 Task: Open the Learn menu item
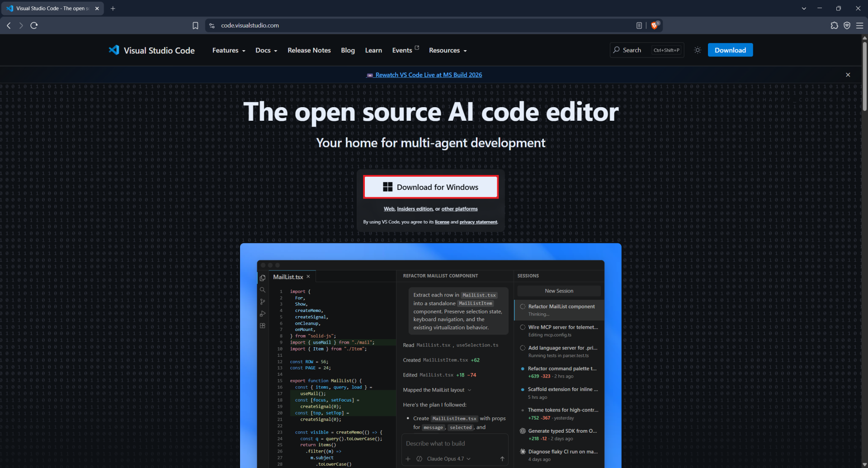click(x=373, y=50)
